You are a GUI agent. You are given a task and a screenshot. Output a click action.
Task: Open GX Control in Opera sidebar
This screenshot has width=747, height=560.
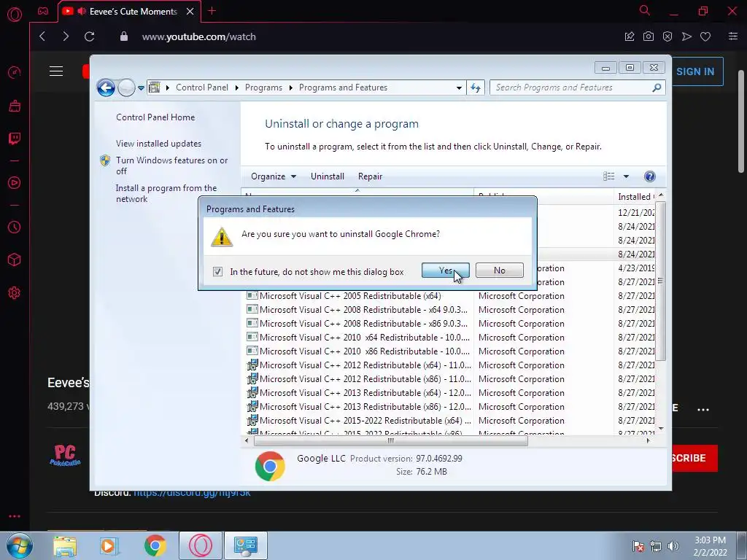point(15,72)
